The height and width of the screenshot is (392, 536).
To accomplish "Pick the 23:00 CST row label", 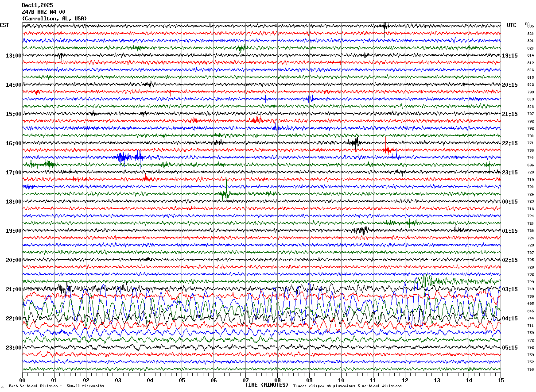I will point(13,348).
